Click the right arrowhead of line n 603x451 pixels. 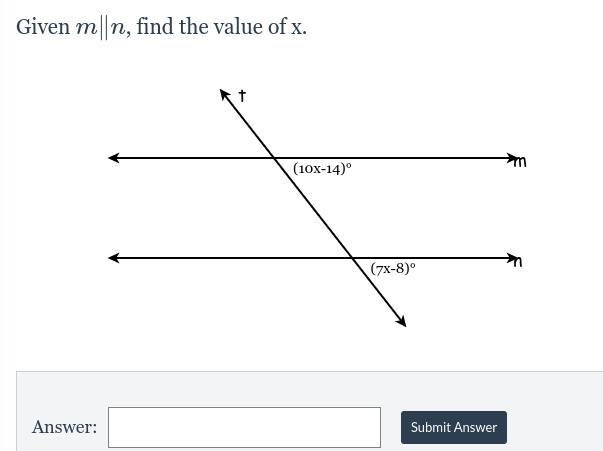coord(511,258)
